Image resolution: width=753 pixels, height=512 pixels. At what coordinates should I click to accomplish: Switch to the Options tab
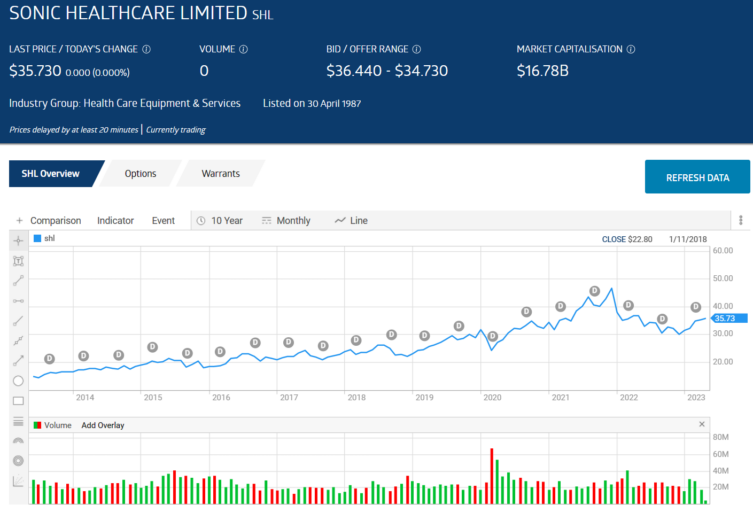click(x=140, y=173)
